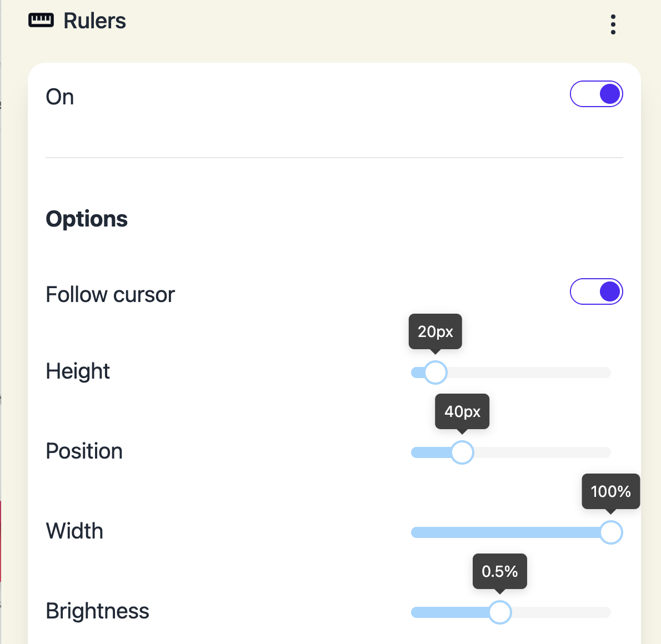Click the Brightness slider handle
Viewport: 661px width, 644px height.
[x=500, y=612]
